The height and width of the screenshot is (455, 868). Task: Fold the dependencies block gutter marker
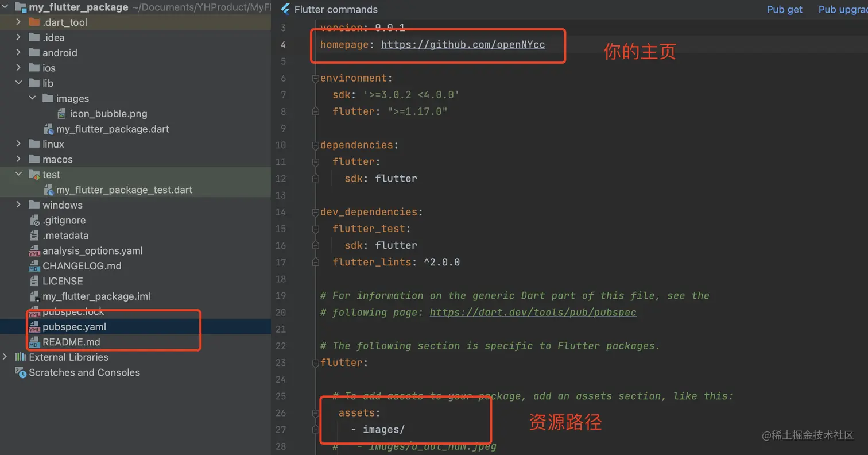point(315,145)
